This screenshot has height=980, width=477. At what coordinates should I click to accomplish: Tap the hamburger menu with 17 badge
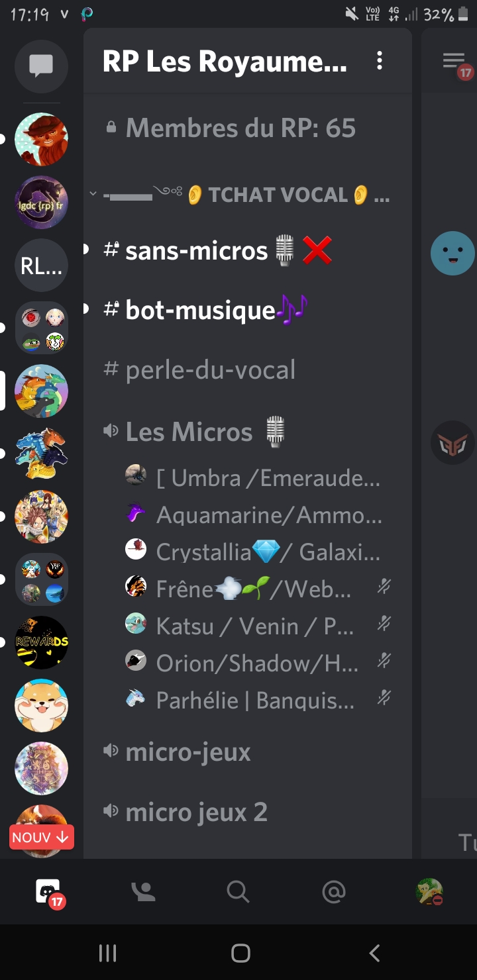[456, 64]
